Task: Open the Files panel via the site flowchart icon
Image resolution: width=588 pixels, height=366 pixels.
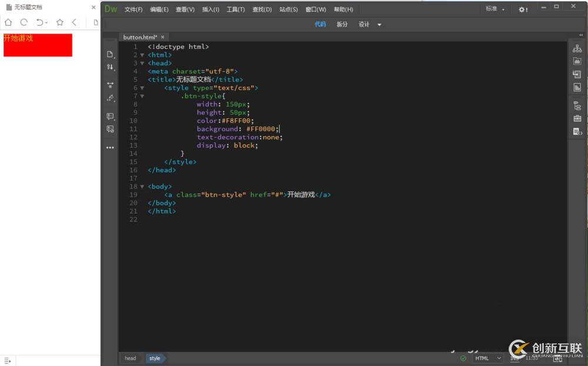Action: 577,49
